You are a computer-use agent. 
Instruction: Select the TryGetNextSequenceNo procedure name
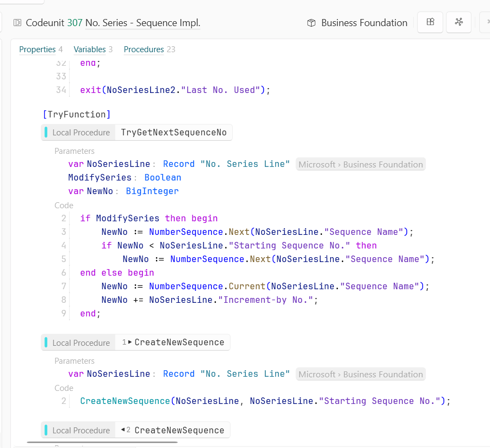[x=173, y=133]
